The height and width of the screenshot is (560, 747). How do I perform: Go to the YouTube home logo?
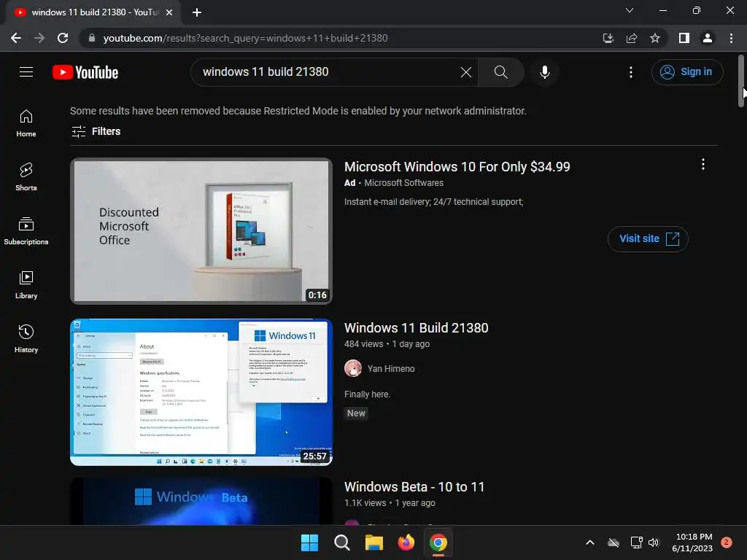(x=85, y=72)
